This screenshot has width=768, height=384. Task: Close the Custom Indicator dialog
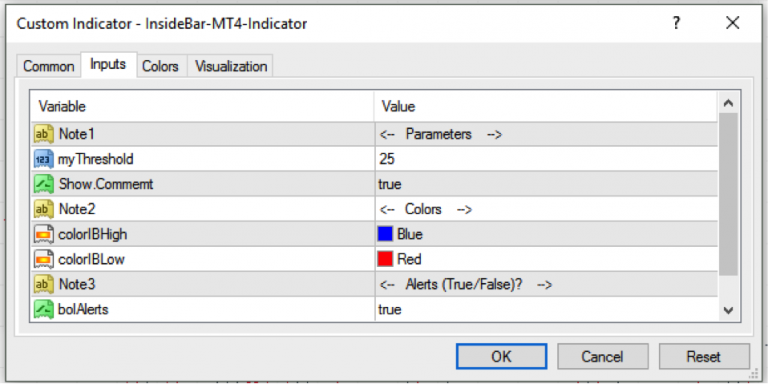(732, 23)
